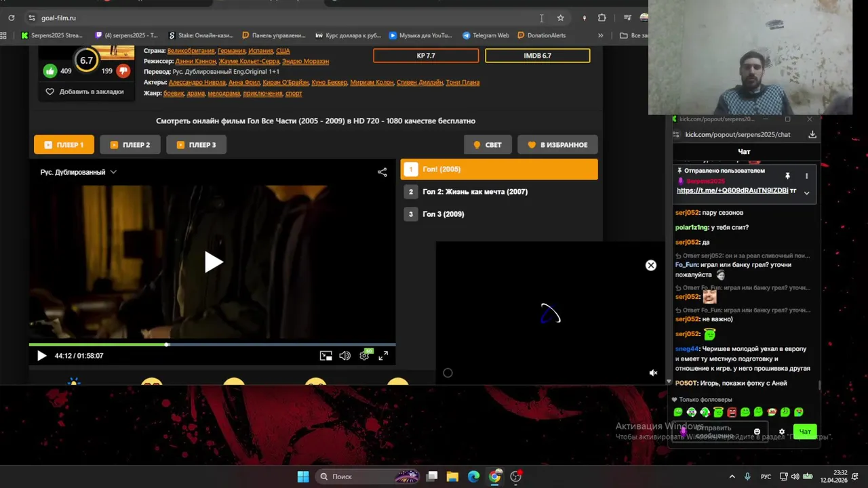Reload the page in the browser
868x488 pixels.
click(11, 18)
